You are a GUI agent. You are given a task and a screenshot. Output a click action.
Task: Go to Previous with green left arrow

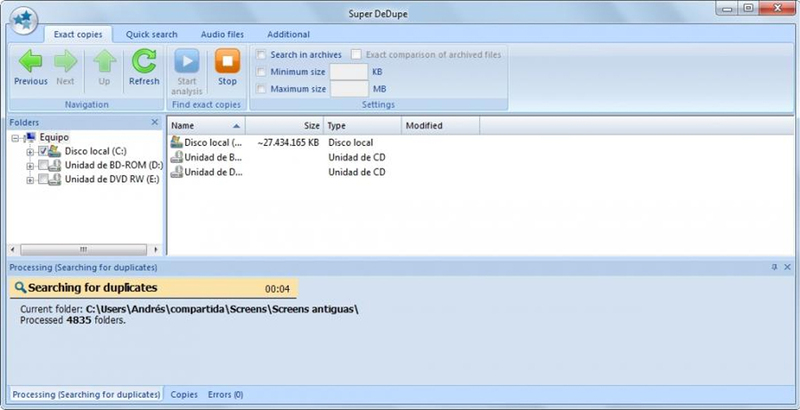coord(31,68)
